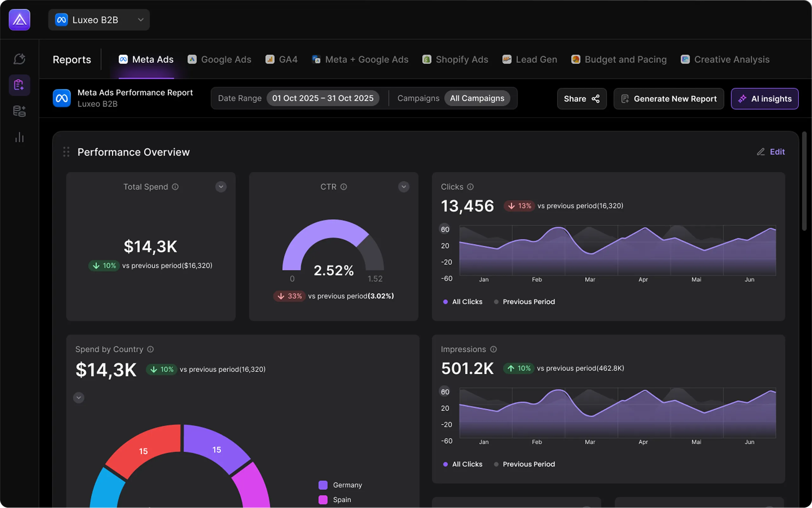This screenshot has height=508, width=812.
Task: Open the bar chart analytics sidebar icon
Action: coord(19,137)
